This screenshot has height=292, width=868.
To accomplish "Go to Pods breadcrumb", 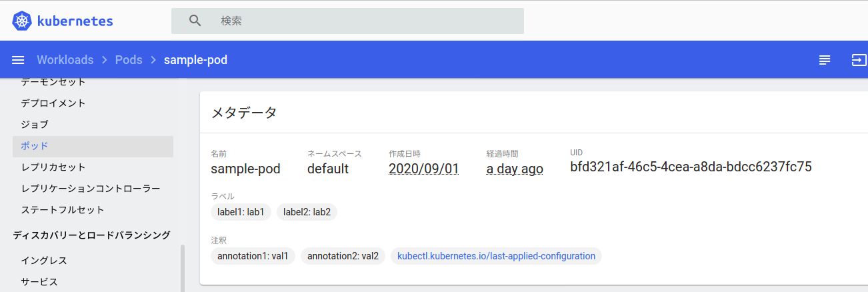I will (129, 60).
